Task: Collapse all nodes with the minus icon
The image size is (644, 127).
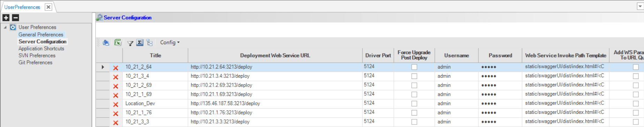Action: pyautogui.click(x=15, y=18)
